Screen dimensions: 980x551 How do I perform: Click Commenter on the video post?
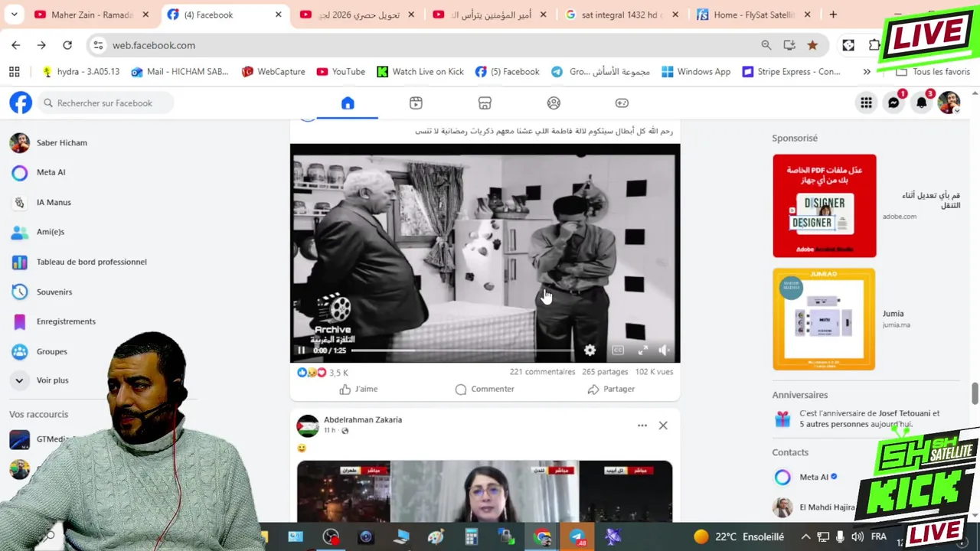point(485,389)
